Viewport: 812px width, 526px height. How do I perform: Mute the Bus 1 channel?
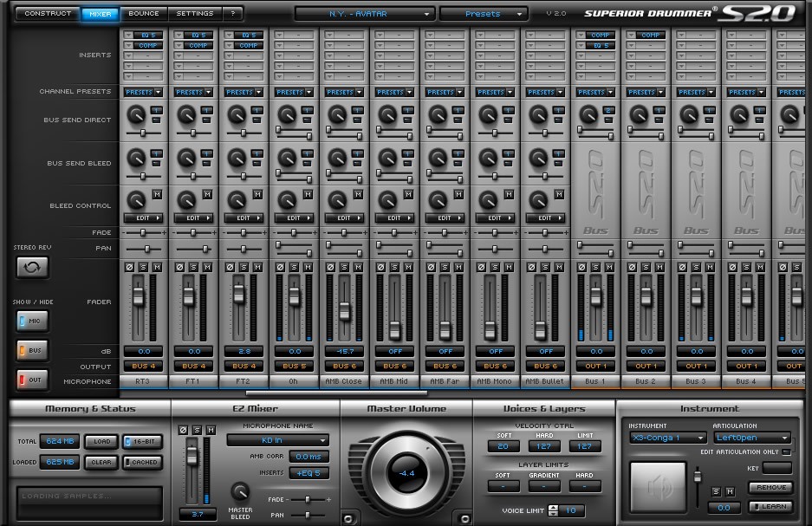[x=609, y=267]
